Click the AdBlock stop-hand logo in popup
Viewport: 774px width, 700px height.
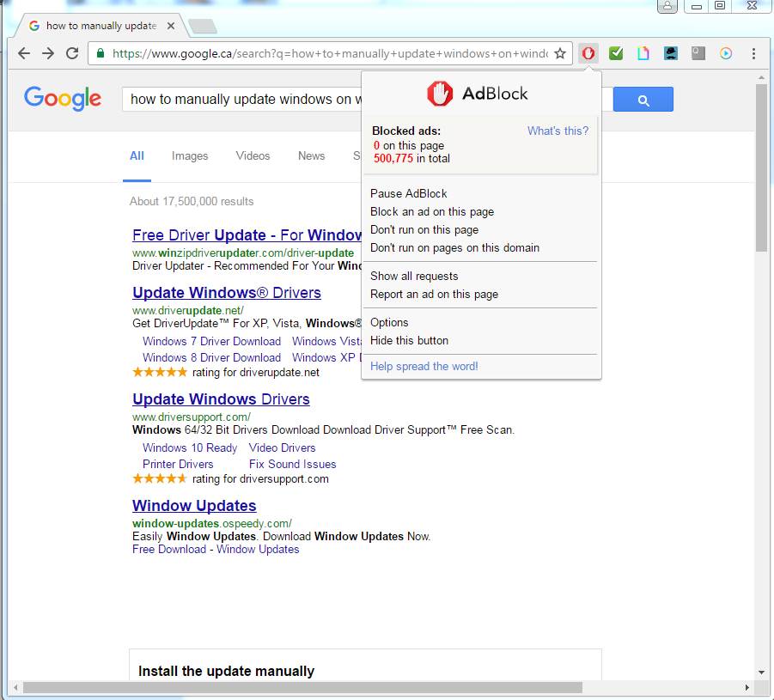[439, 94]
